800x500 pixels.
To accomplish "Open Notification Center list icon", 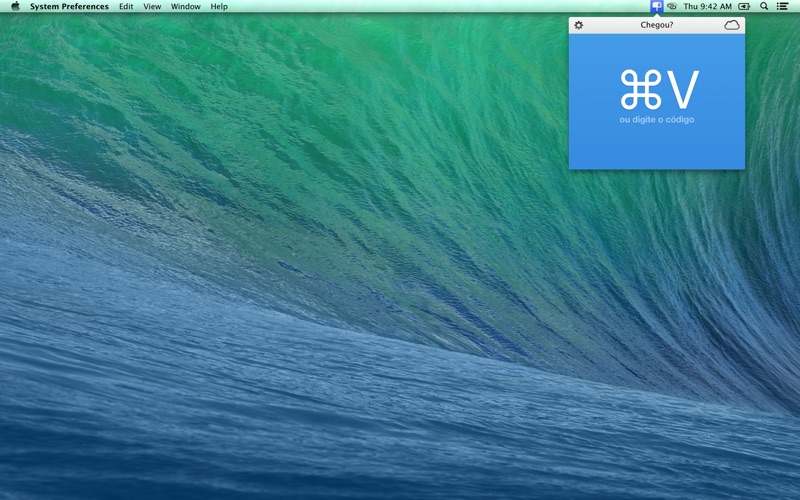I will click(782, 7).
